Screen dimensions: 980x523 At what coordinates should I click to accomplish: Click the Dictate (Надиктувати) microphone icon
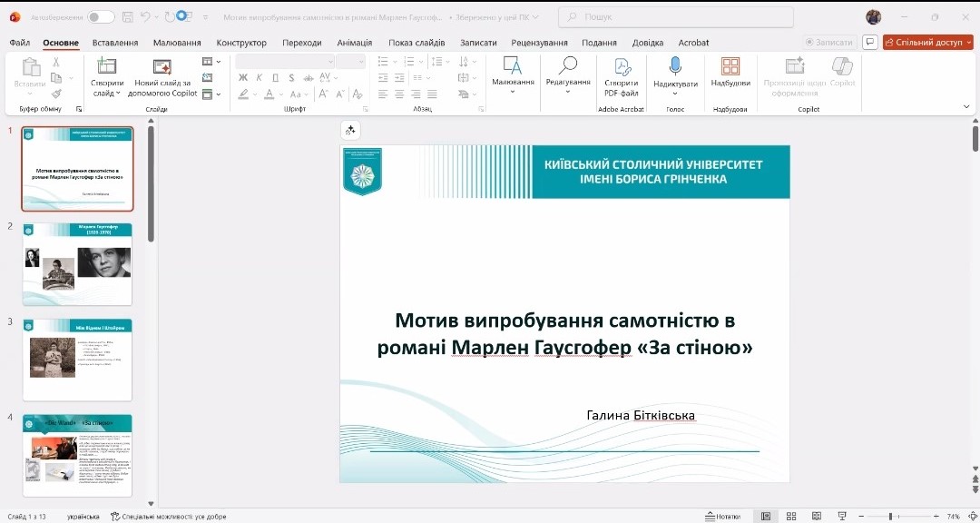(675, 66)
